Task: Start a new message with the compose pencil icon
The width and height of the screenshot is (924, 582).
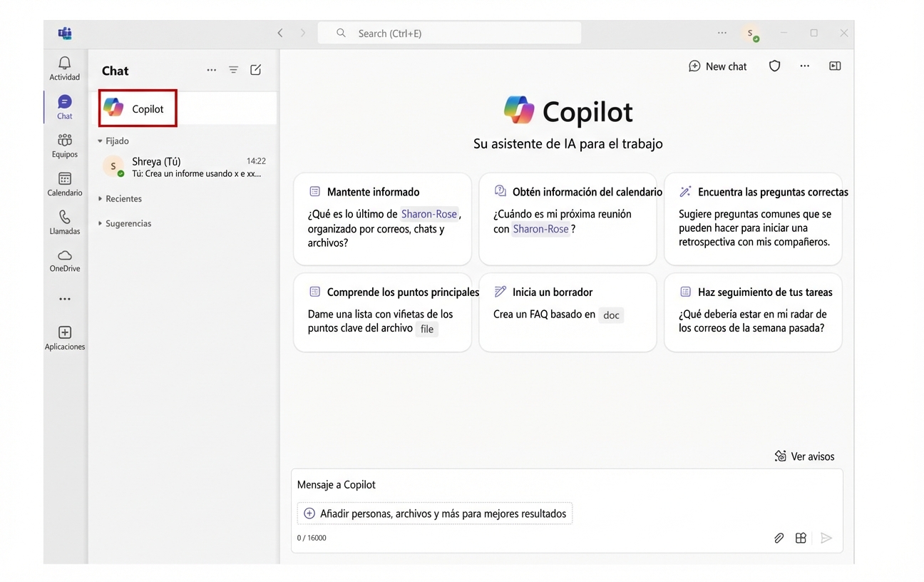Action: (x=256, y=70)
